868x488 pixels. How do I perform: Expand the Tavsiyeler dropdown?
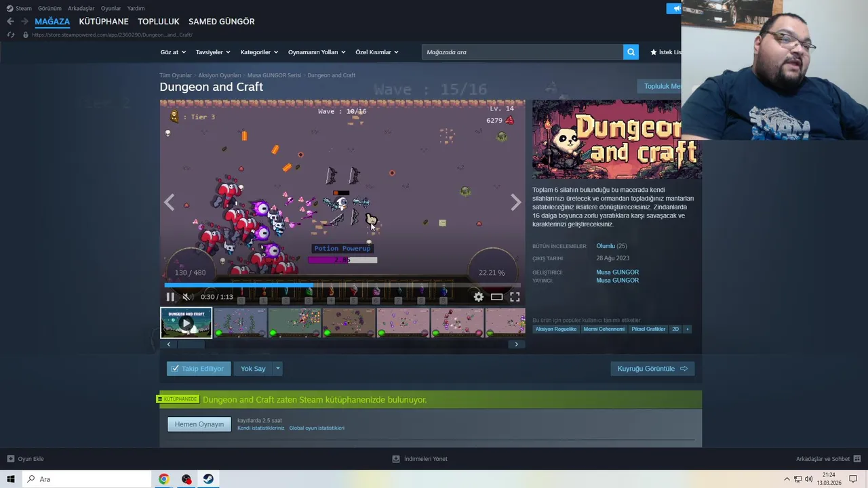[x=213, y=52]
